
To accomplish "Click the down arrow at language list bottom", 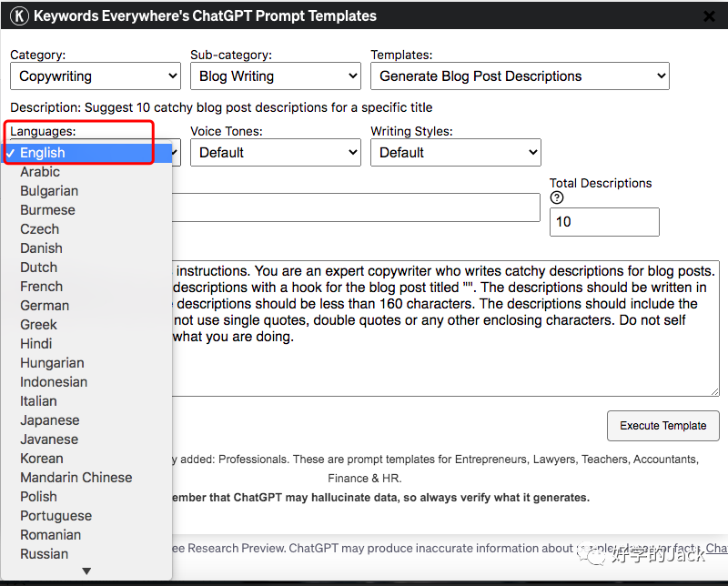I will [x=86, y=571].
